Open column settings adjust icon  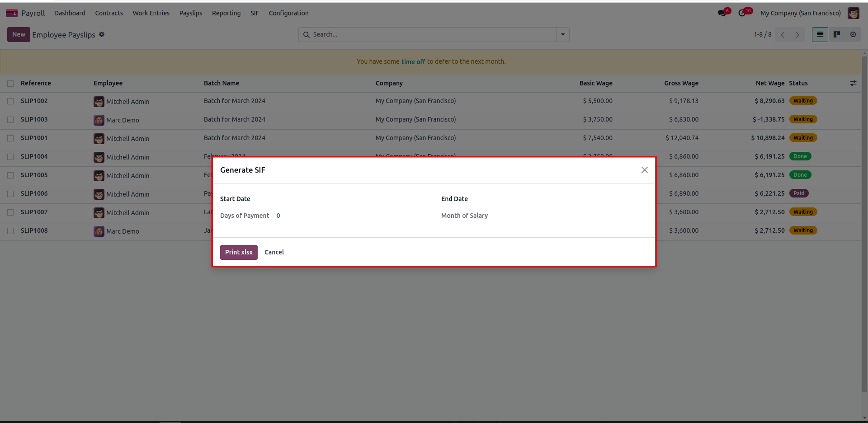coord(853,83)
